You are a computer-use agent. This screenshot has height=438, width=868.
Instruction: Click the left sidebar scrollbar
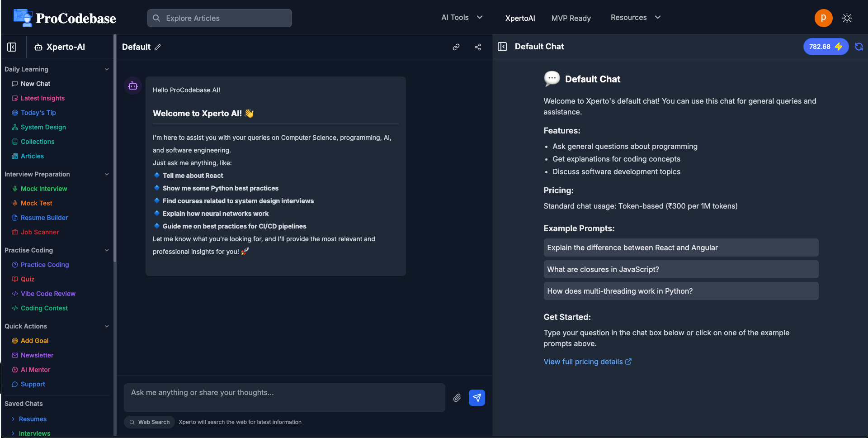point(115,149)
